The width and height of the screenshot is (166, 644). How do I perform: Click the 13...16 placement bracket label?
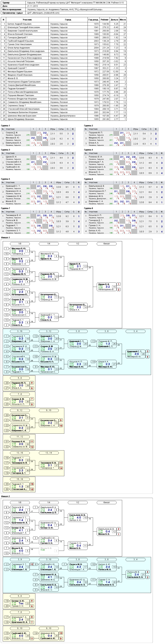(20, 453)
